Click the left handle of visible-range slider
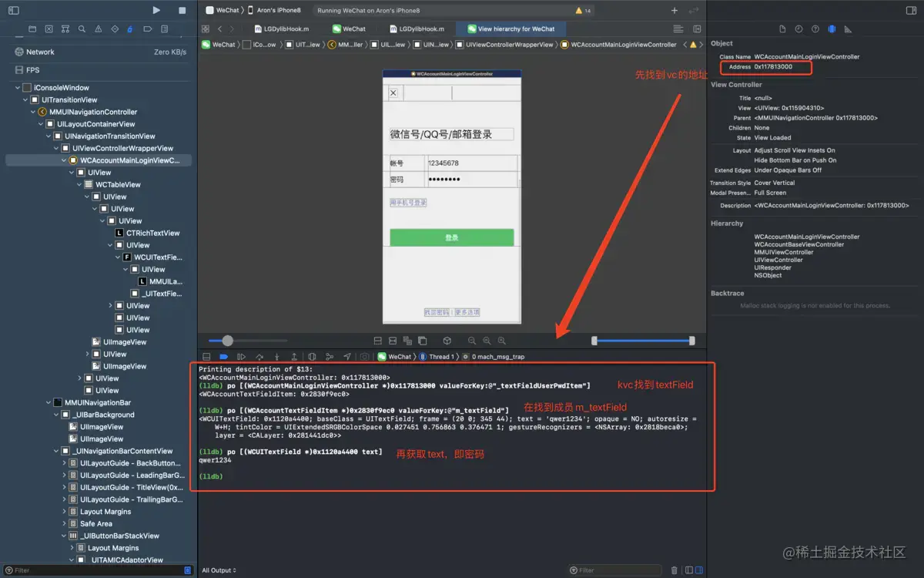Screen dimensions: 924x578 (594, 341)
